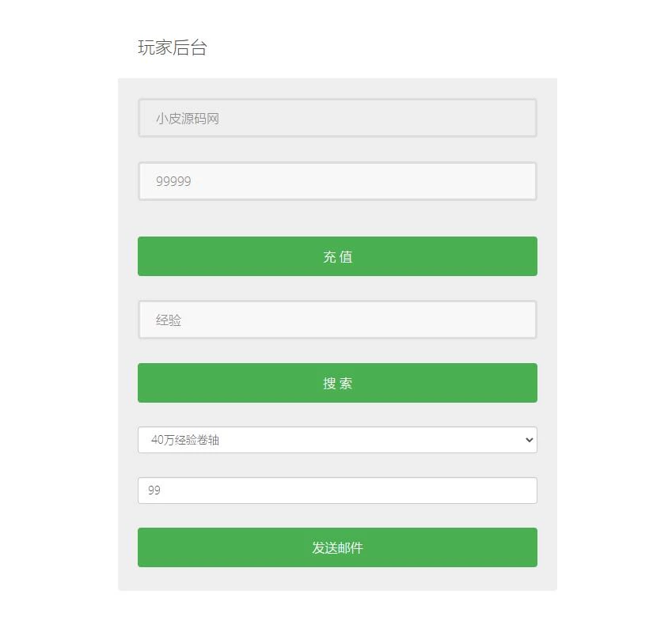The height and width of the screenshot is (621, 672).
Task: Search items using the 搜索 button
Action: [337, 383]
